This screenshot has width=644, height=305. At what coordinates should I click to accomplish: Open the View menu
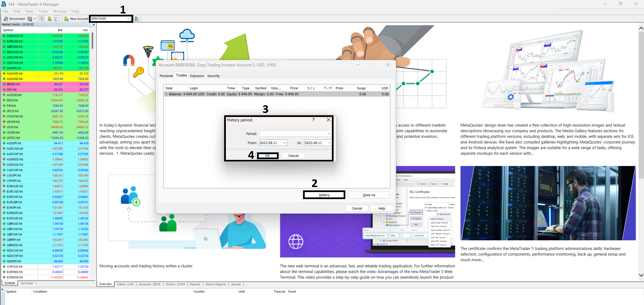(29, 11)
